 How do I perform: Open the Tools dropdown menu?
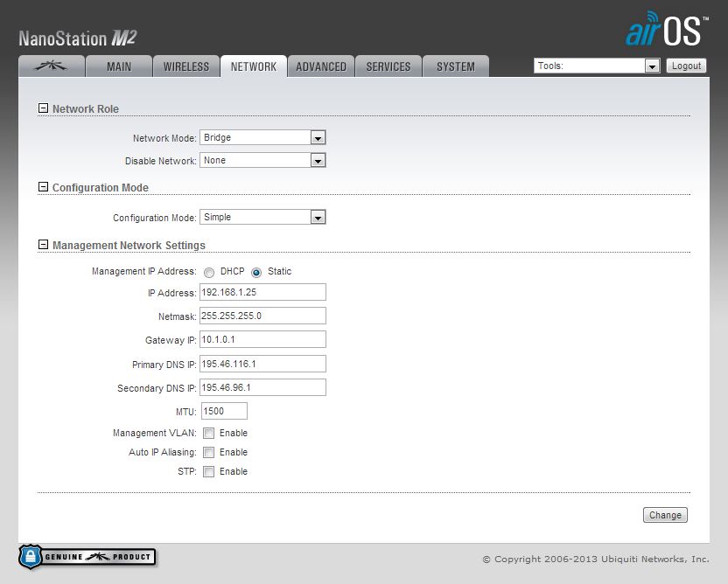[x=597, y=66]
